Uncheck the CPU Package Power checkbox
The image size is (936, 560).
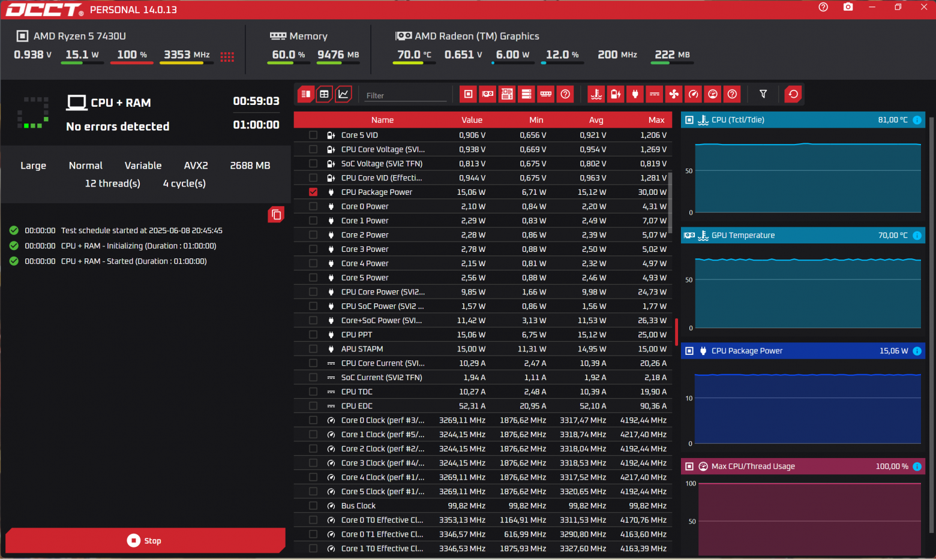click(313, 192)
